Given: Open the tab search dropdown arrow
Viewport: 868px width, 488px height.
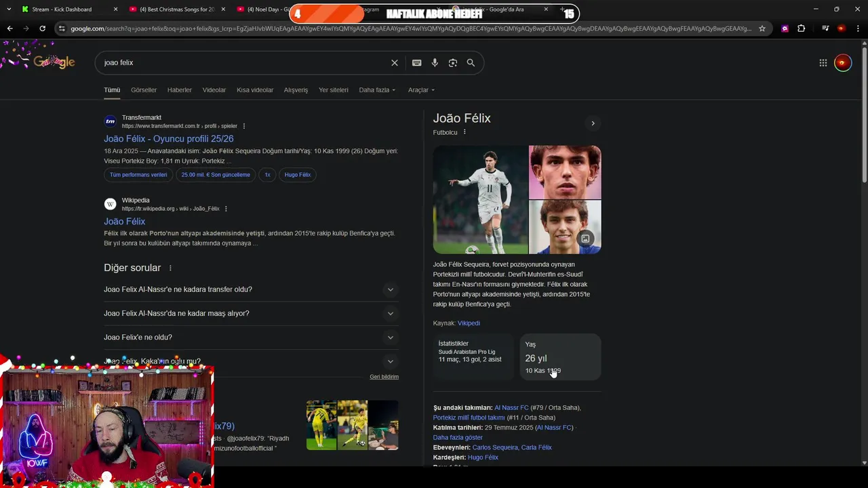Looking at the screenshot, I should 8,9.
